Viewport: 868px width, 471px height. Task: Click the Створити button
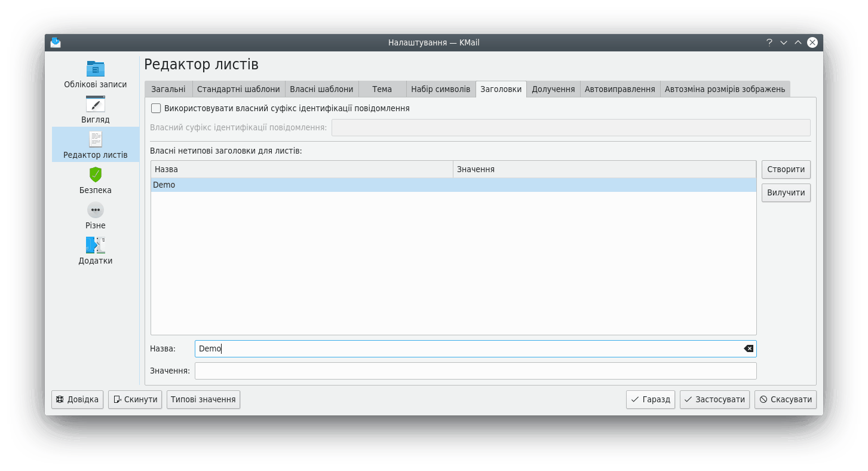coord(786,169)
